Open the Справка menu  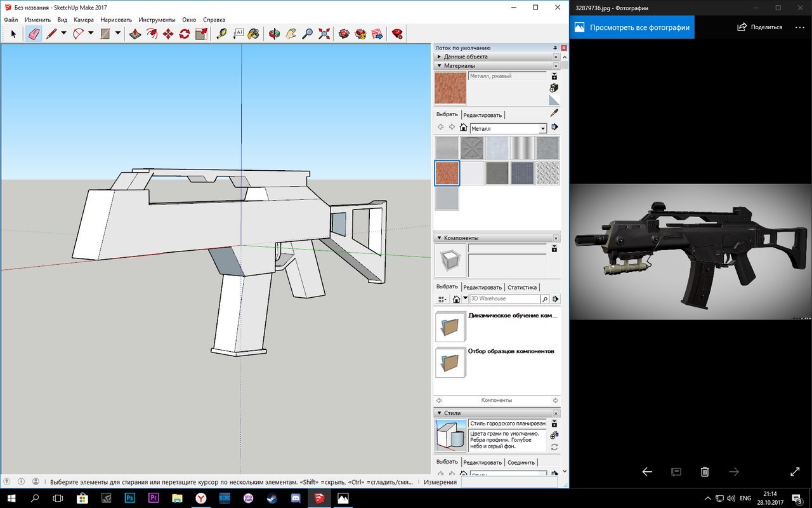pos(214,20)
